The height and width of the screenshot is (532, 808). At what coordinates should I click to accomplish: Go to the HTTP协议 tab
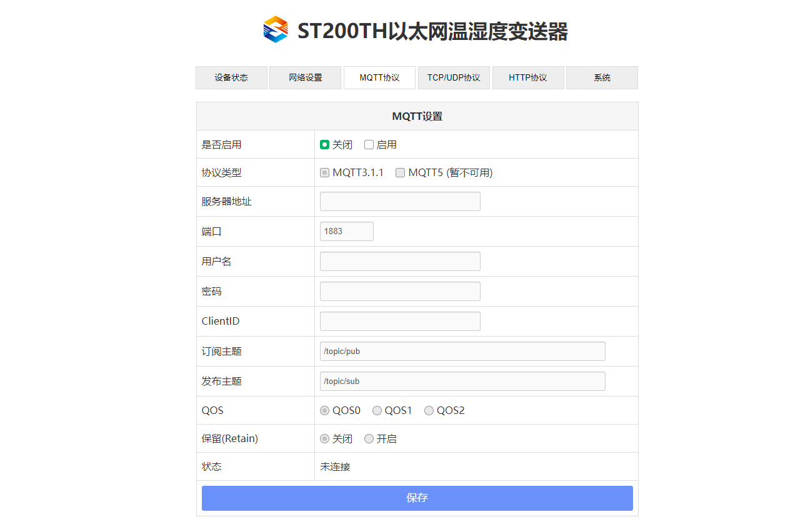[528, 78]
